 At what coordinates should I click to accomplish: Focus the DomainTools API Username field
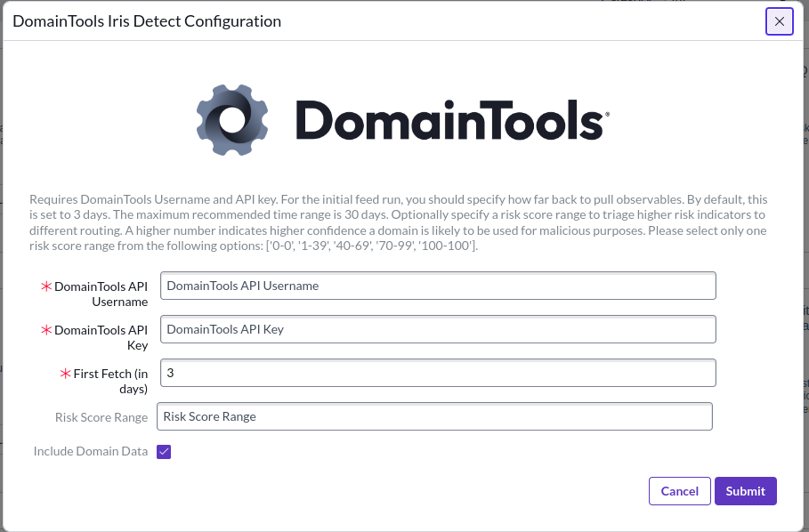coord(438,286)
